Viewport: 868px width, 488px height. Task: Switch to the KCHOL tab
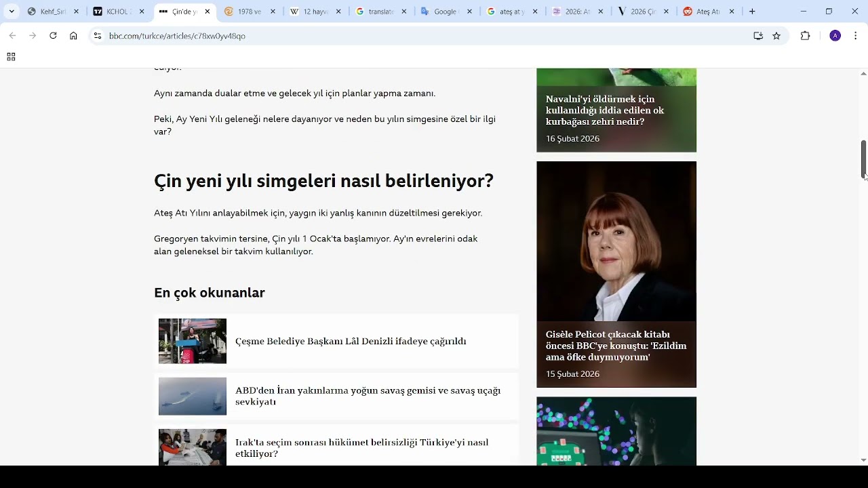(117, 12)
